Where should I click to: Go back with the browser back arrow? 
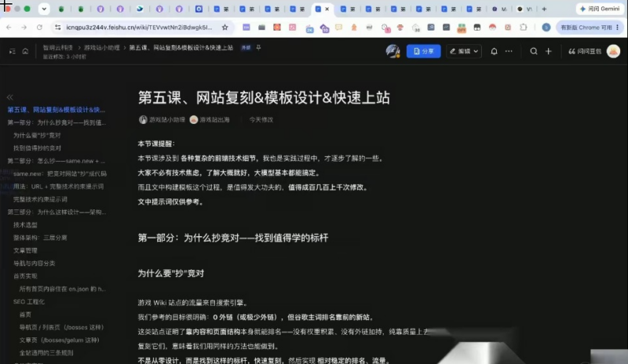(9, 27)
